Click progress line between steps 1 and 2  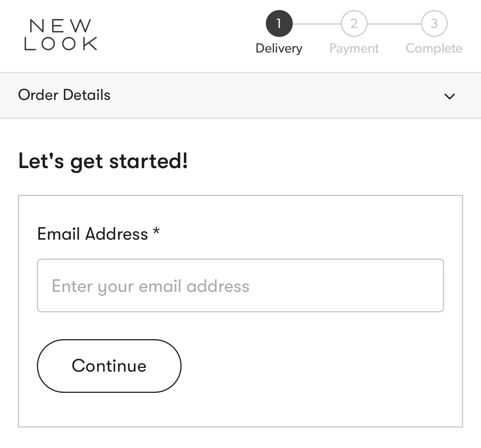click(x=317, y=24)
